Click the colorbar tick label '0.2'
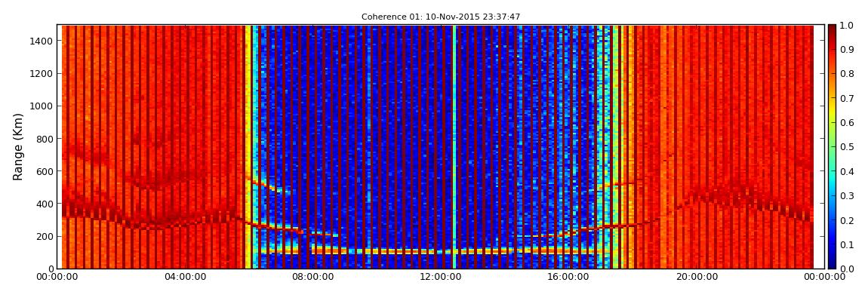 [846, 220]
